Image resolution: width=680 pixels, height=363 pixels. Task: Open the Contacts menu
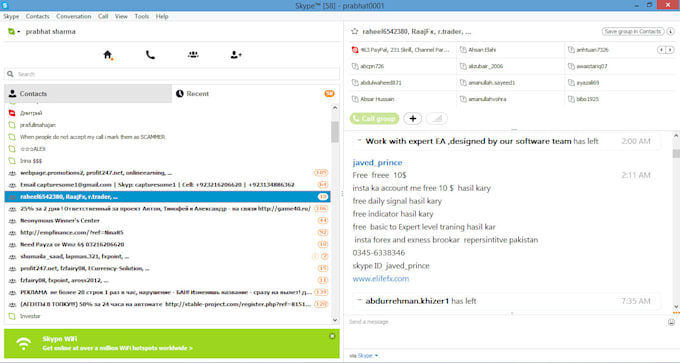37,16
